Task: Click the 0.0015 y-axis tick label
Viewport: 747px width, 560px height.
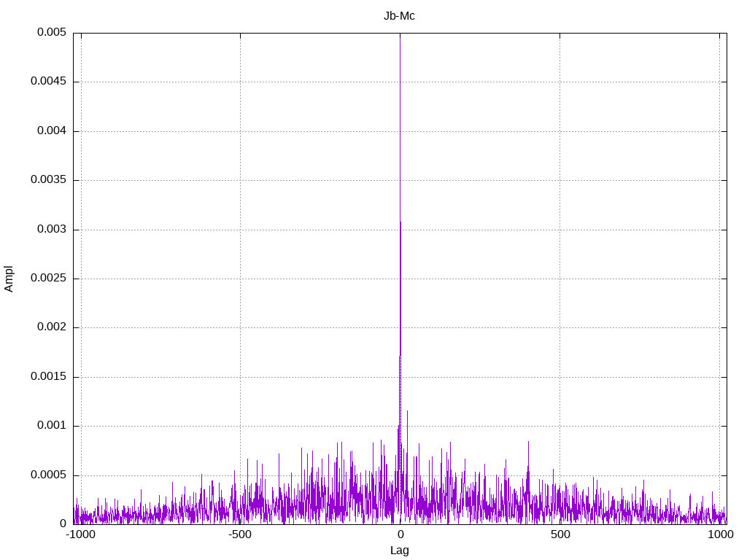Action: point(48,377)
